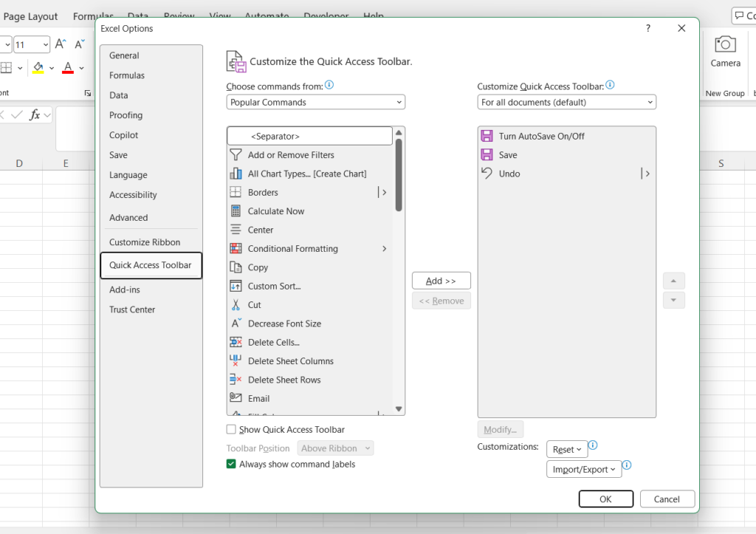Click the Fill Color bucket icon in ribbon
Screen dimensions: 756x534
point(38,67)
